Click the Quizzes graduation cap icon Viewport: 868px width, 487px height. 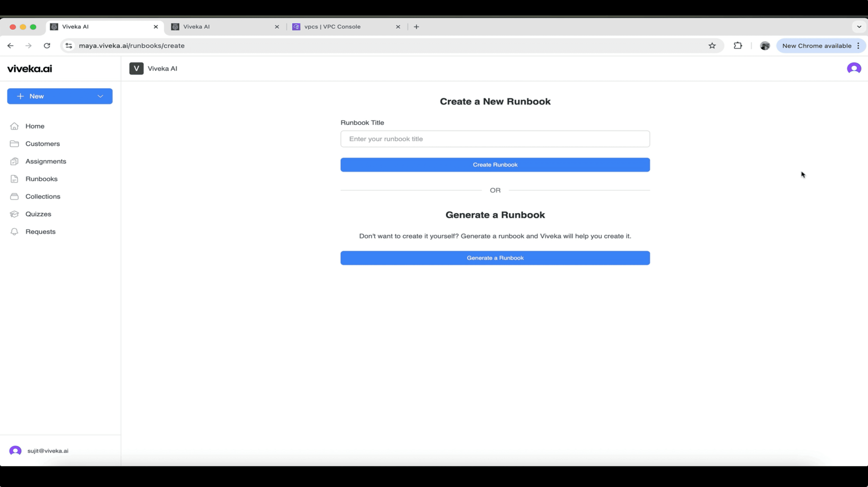[14, 214]
